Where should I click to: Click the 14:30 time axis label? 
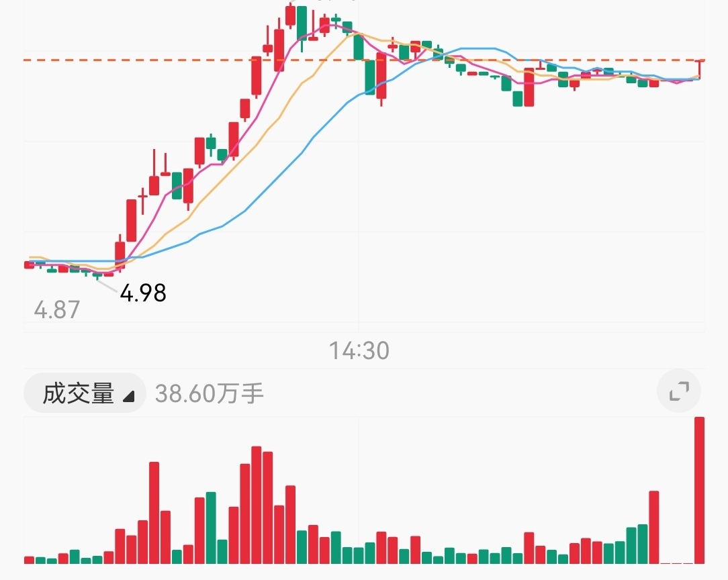(359, 350)
